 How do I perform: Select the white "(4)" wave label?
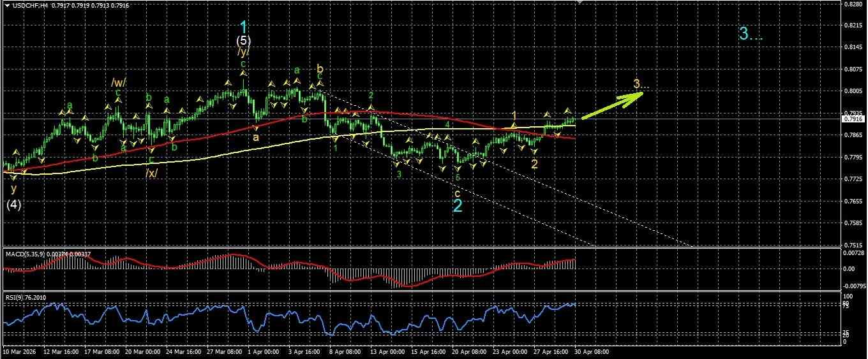pyautogui.click(x=14, y=205)
